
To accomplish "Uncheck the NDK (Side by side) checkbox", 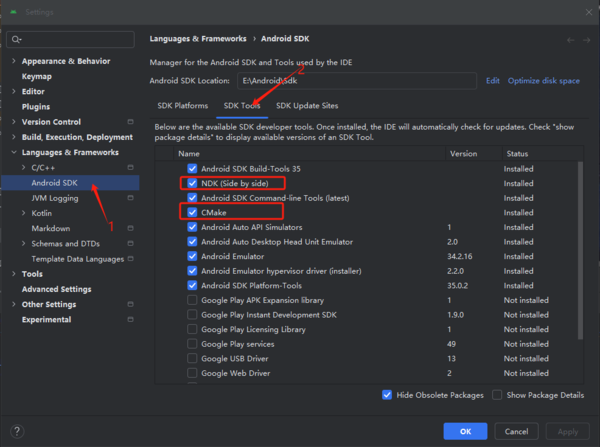I will pyautogui.click(x=192, y=184).
